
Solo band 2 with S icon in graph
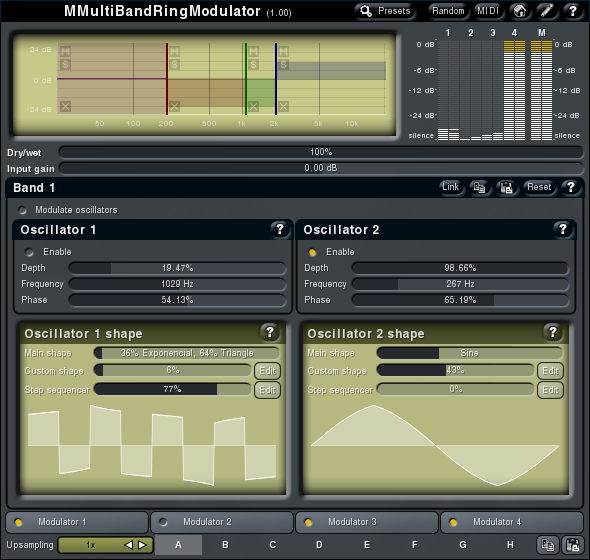[x=174, y=65]
